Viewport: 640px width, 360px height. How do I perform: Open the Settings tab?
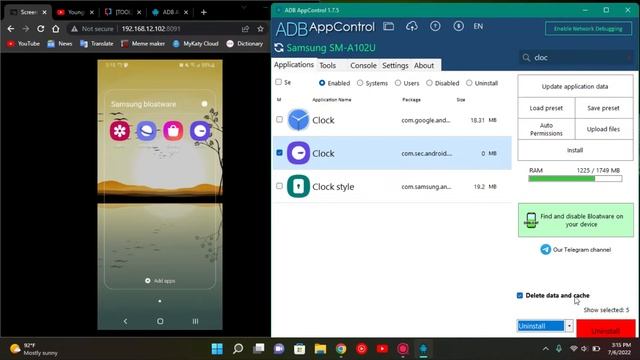click(x=395, y=65)
